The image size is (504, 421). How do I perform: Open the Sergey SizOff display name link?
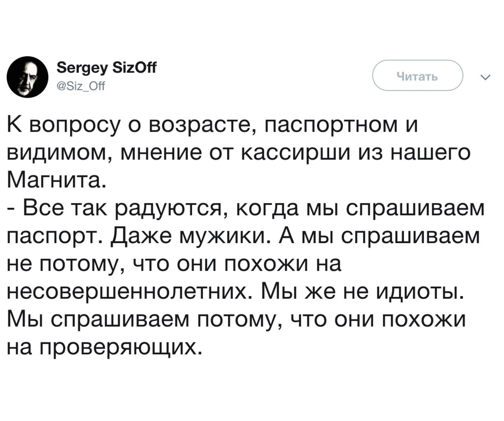[x=106, y=69]
